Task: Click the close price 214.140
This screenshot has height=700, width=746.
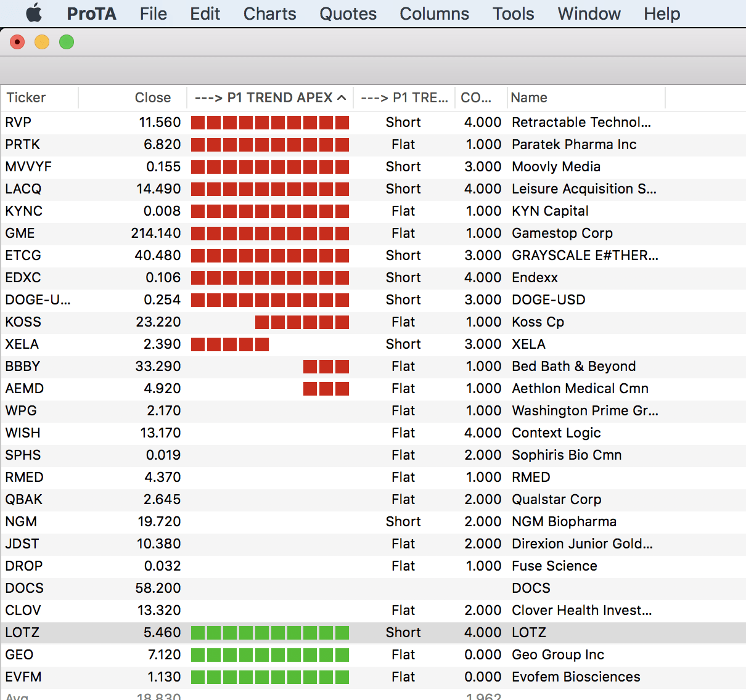Action: point(156,233)
